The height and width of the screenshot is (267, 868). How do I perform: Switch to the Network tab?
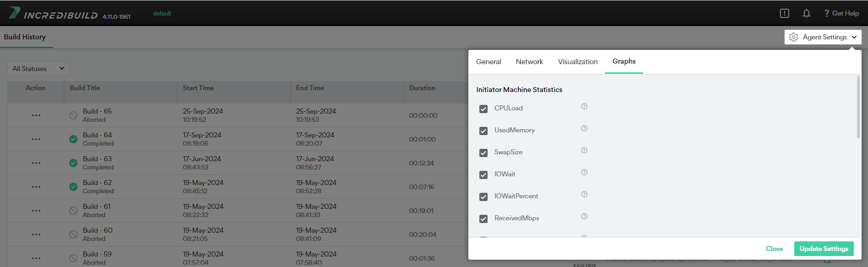(x=529, y=62)
